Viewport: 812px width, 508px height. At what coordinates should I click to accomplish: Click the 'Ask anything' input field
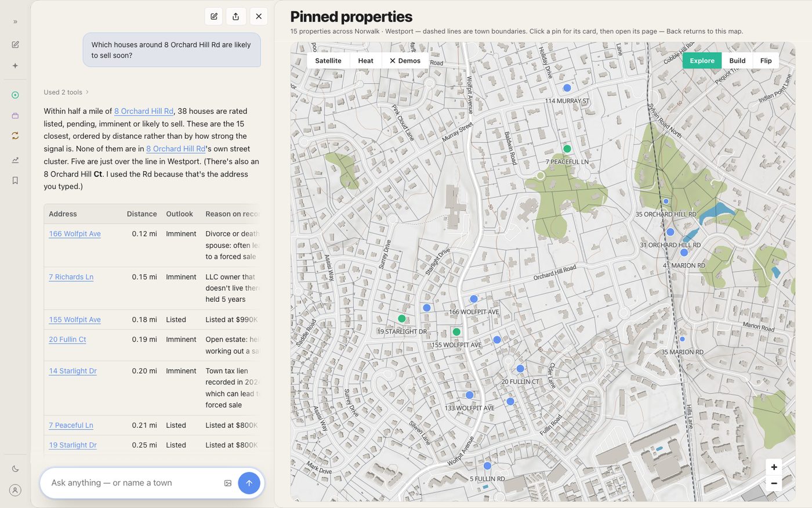coord(133,483)
